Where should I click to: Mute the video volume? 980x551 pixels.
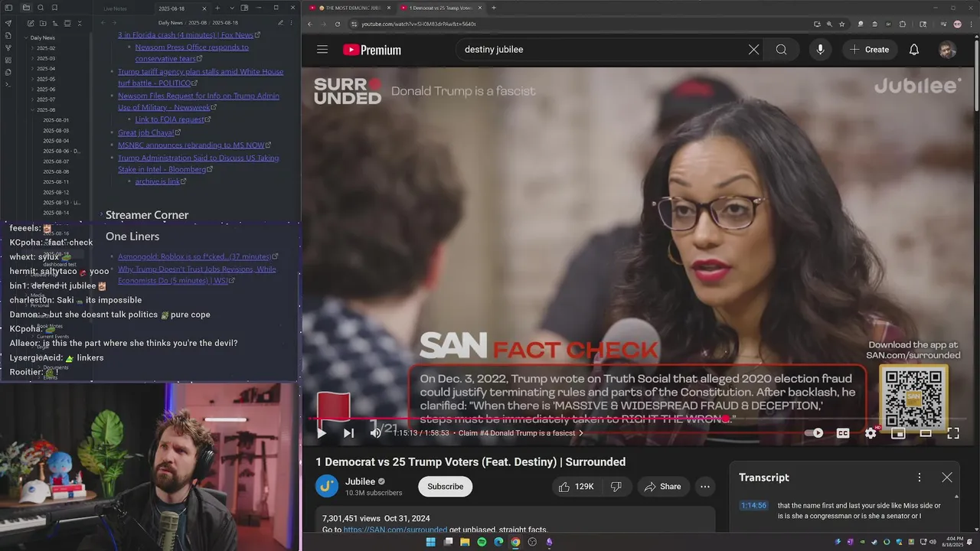coord(375,433)
